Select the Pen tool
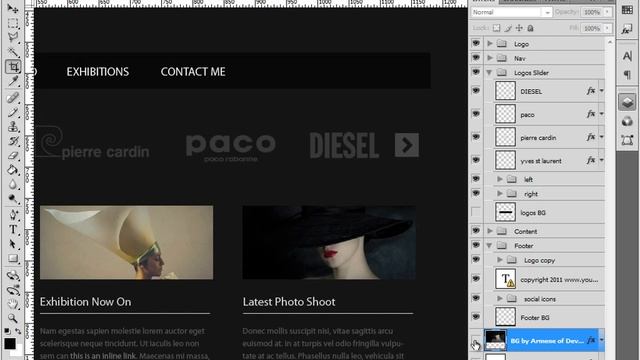 (13, 215)
